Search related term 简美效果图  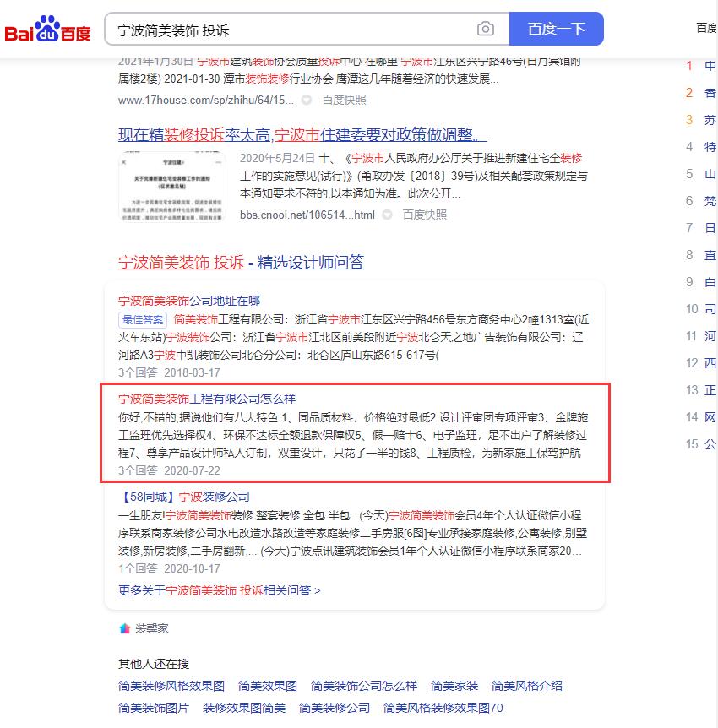point(268,686)
